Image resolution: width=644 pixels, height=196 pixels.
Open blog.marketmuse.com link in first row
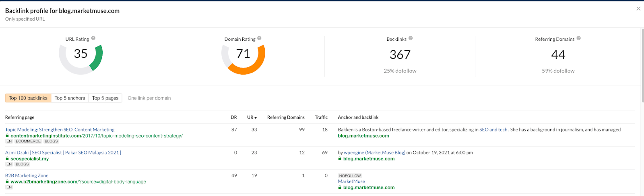click(363, 136)
